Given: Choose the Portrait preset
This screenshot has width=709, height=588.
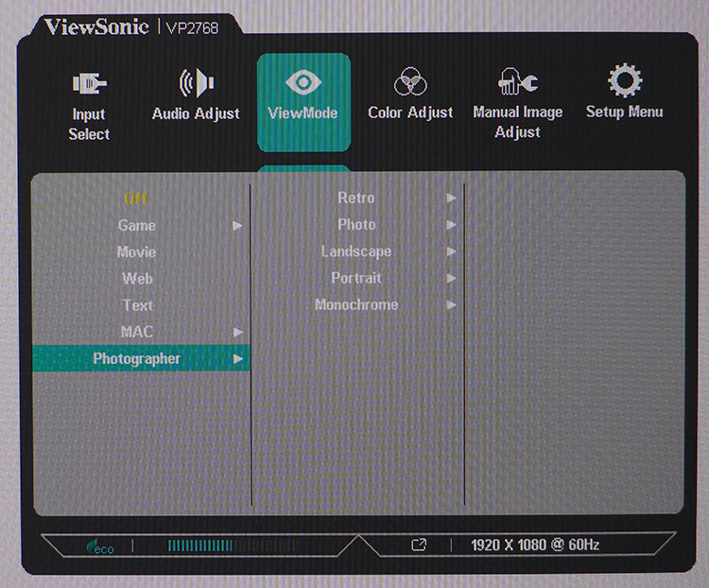Looking at the screenshot, I should point(356,278).
